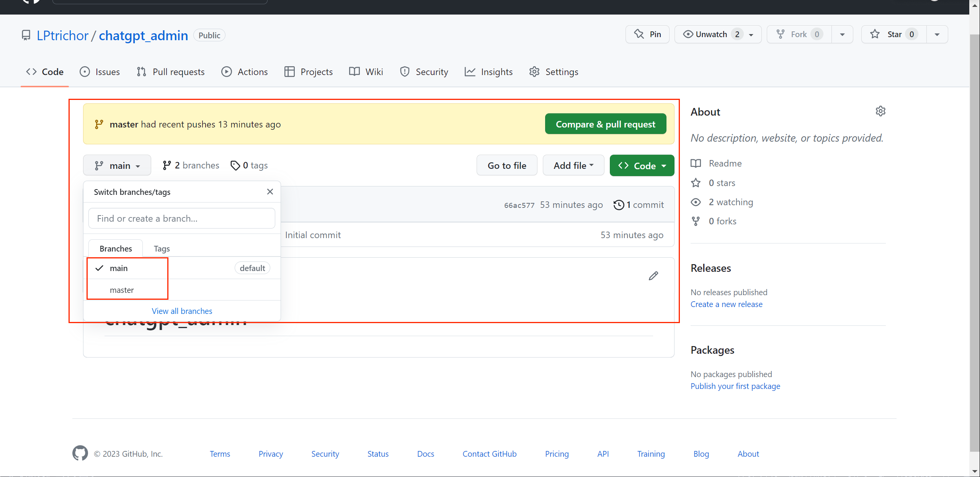
Task: Expand the Unwatch notifications dropdown
Action: (751, 34)
